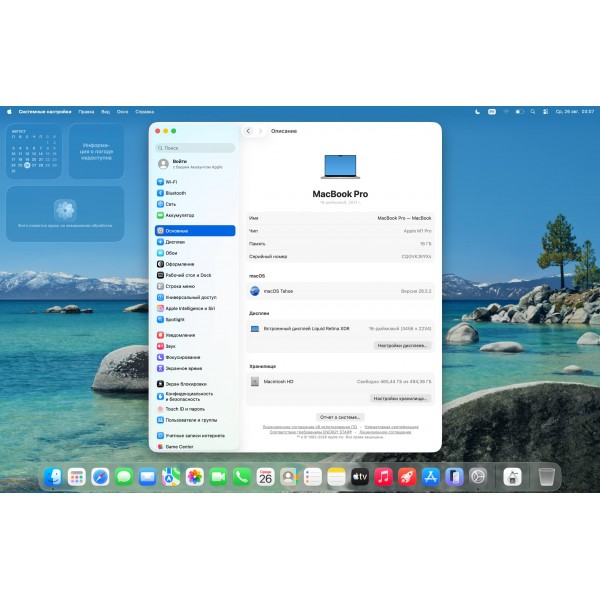Click the Focus moon icon in menu bar
The width and height of the screenshot is (600, 600).
point(477,112)
